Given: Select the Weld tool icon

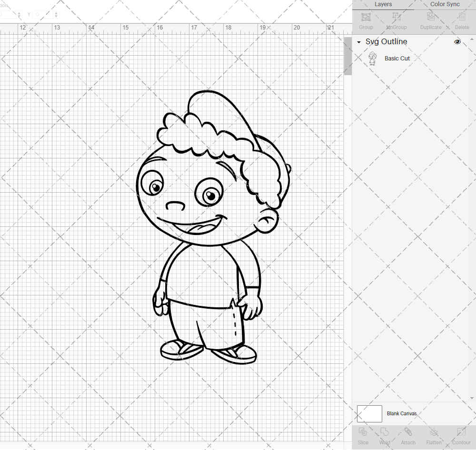Looking at the screenshot, I should tap(384, 432).
